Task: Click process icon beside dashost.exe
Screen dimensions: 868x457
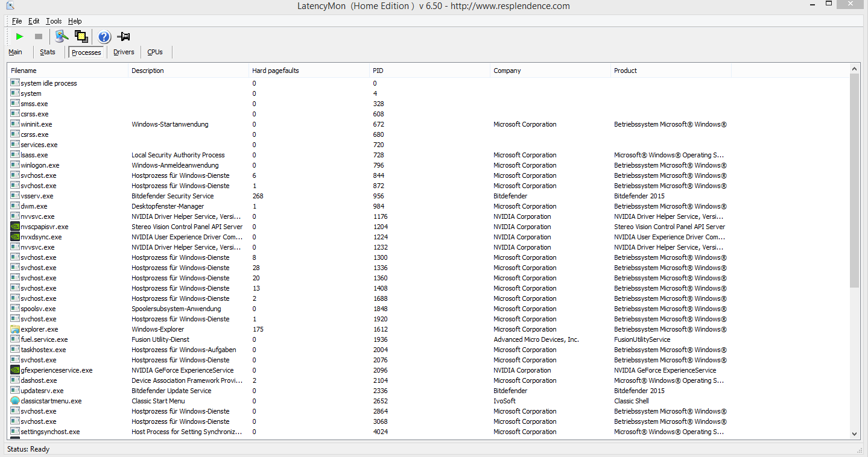Action: [15, 380]
